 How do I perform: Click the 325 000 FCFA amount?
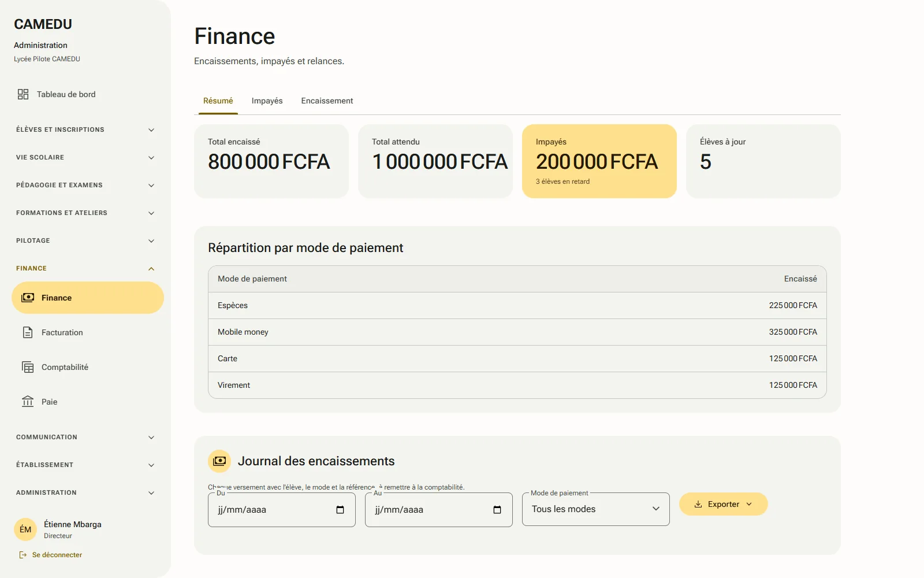click(x=793, y=332)
